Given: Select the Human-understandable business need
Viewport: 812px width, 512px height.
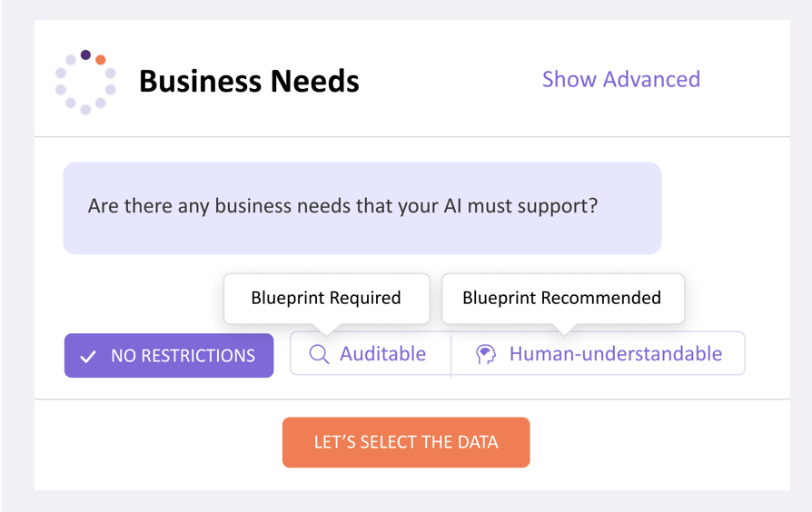Looking at the screenshot, I should pos(599,353).
